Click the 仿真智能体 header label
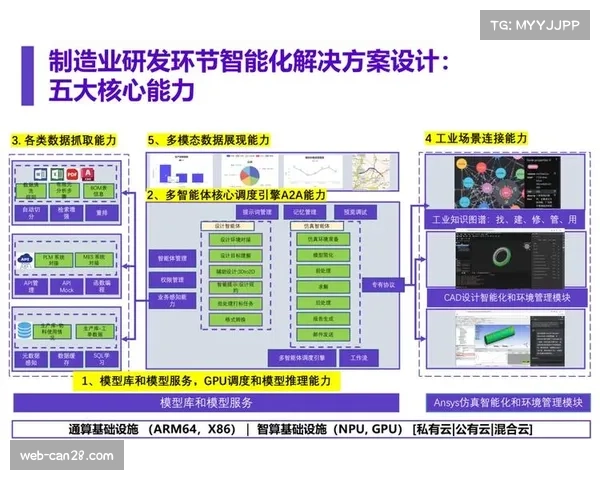 pos(317,226)
